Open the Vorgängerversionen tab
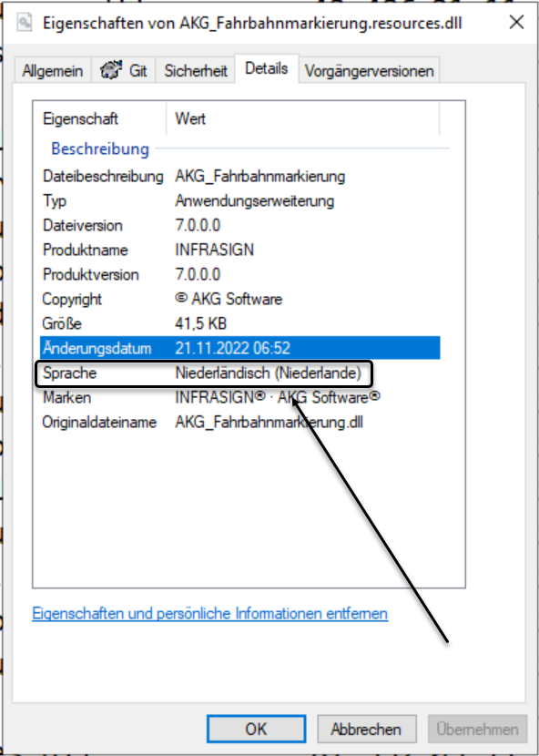The width and height of the screenshot is (539, 756). tap(369, 70)
